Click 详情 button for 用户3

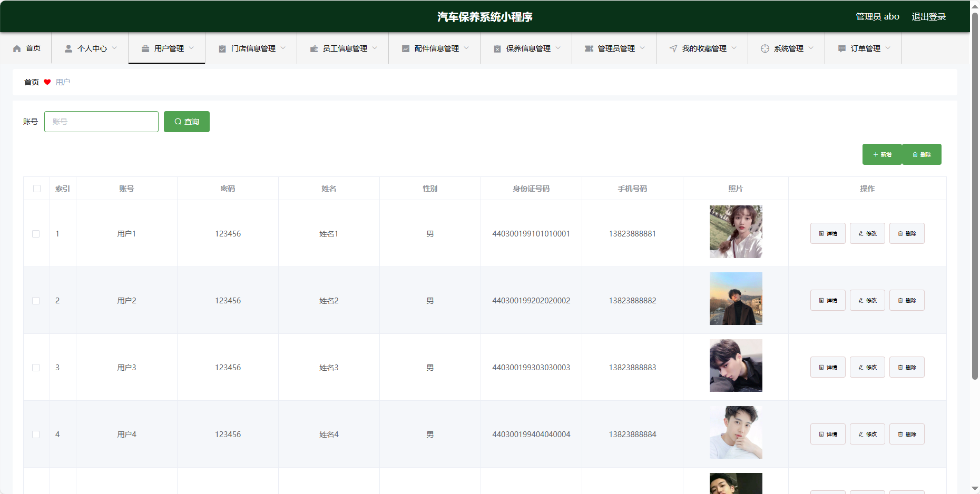828,367
